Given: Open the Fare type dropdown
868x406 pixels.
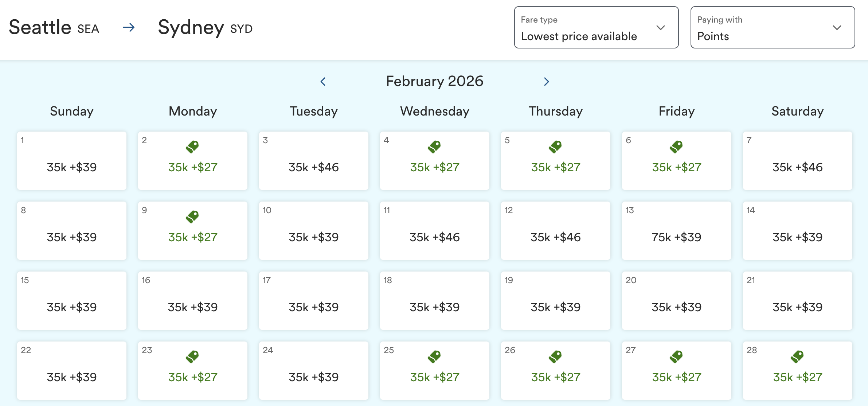Looking at the screenshot, I should (x=596, y=27).
